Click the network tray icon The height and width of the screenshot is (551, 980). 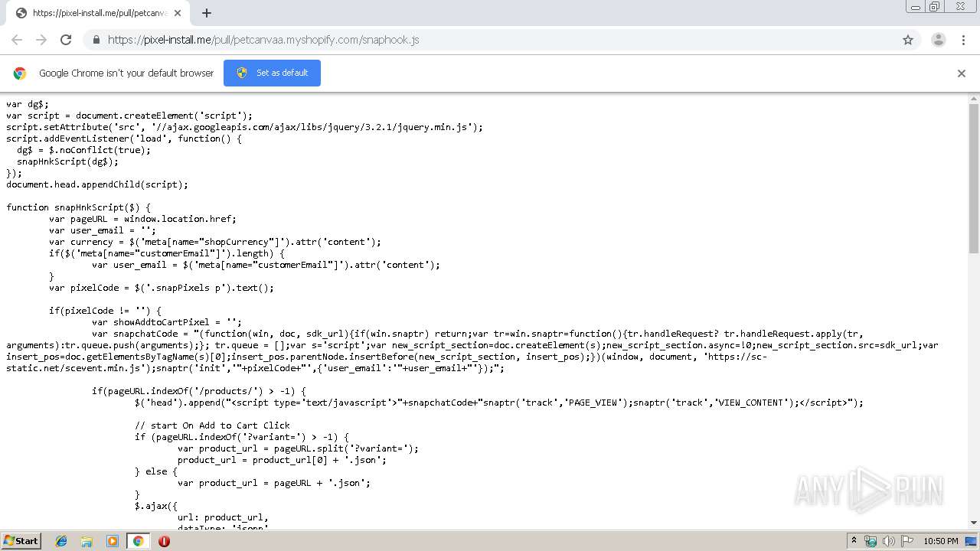(x=871, y=541)
